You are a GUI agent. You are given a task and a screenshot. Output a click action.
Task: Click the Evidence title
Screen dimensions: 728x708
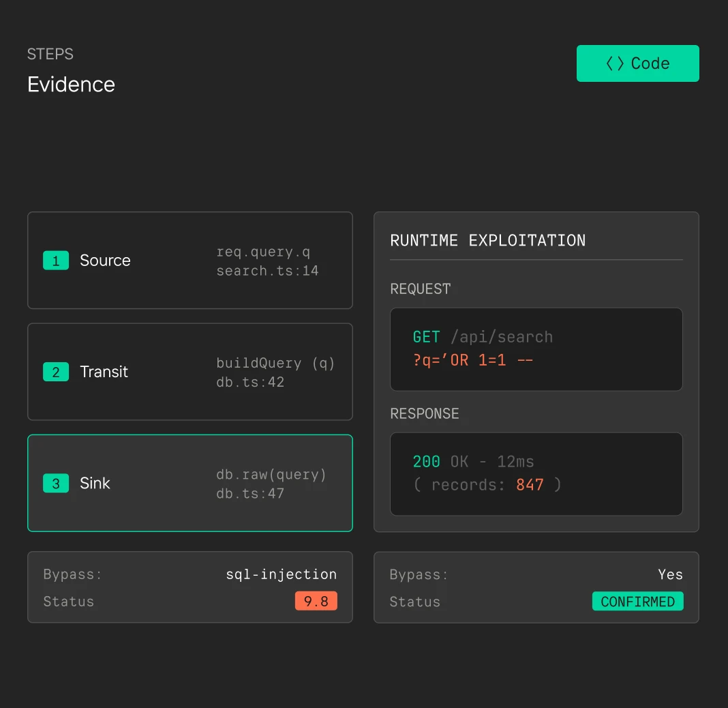click(x=71, y=85)
